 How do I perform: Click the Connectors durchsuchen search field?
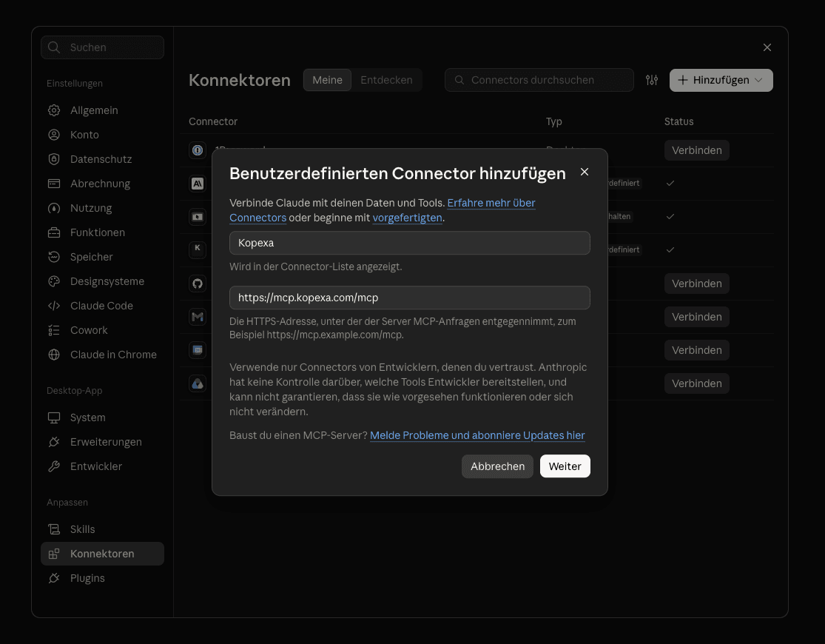coord(539,80)
